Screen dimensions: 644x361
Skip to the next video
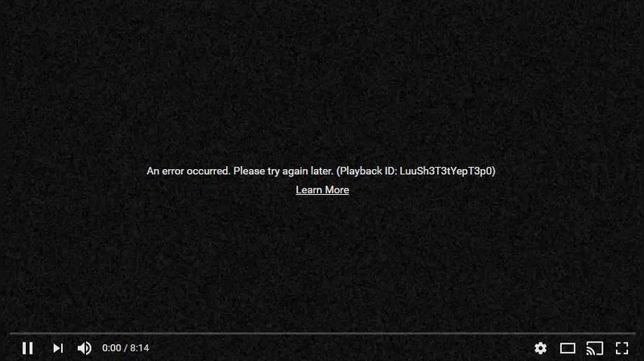(58, 348)
